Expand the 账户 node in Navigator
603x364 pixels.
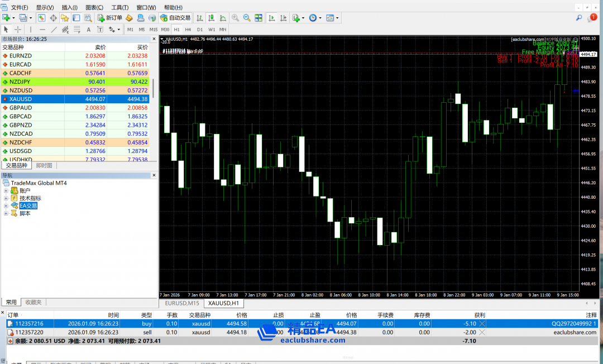tap(6, 190)
